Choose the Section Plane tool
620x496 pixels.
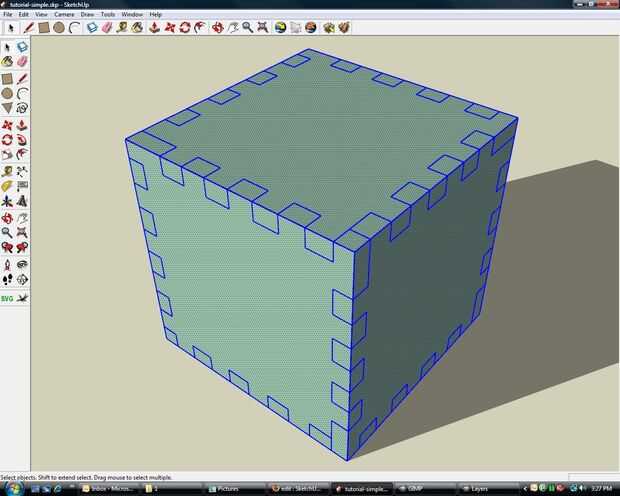tap(22, 280)
